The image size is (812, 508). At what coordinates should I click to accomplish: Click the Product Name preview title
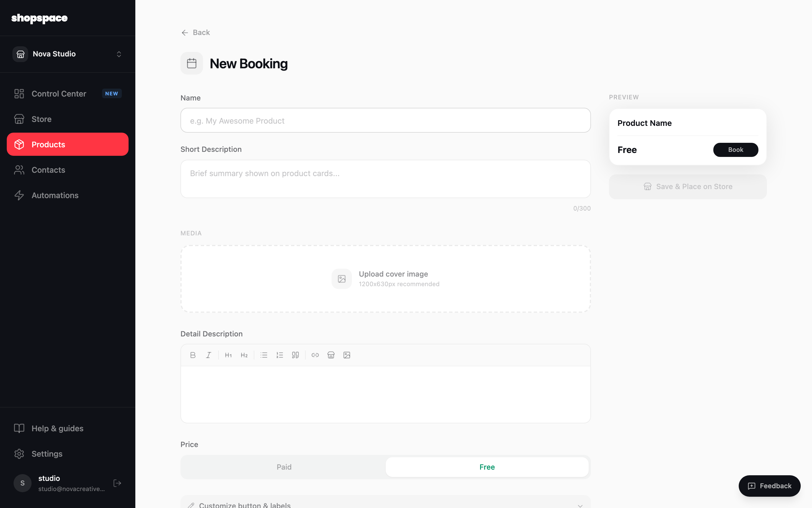click(645, 123)
